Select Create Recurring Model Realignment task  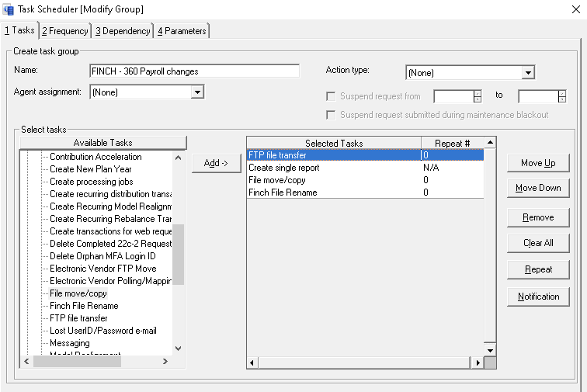click(110, 206)
